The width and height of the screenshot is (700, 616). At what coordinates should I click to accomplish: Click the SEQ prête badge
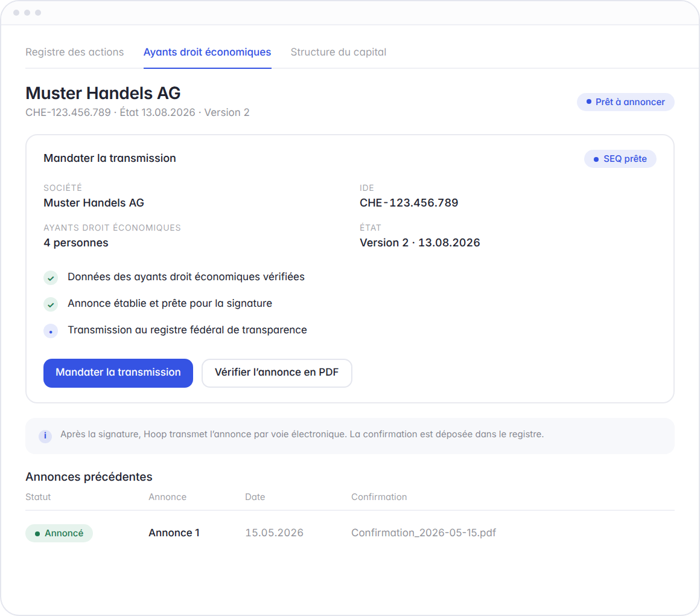click(620, 159)
